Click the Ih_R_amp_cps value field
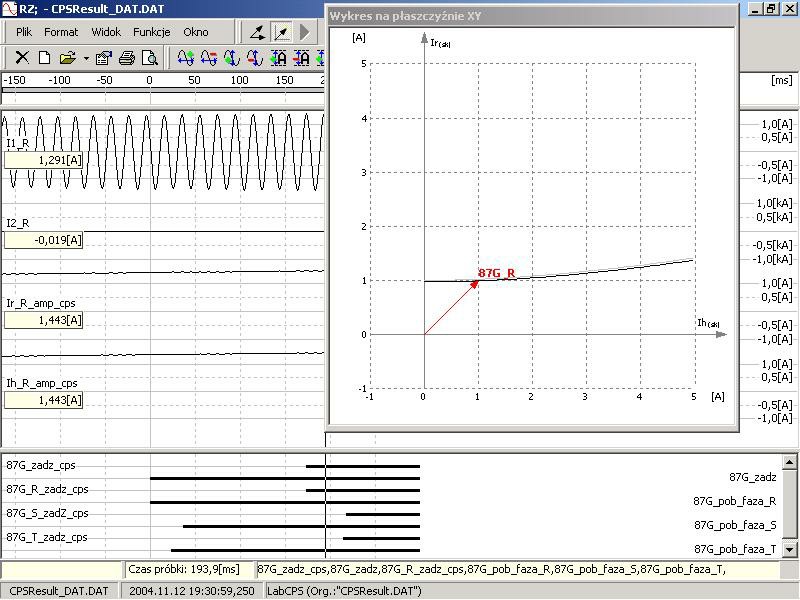Viewport: 800px width, 600px height. (x=43, y=401)
